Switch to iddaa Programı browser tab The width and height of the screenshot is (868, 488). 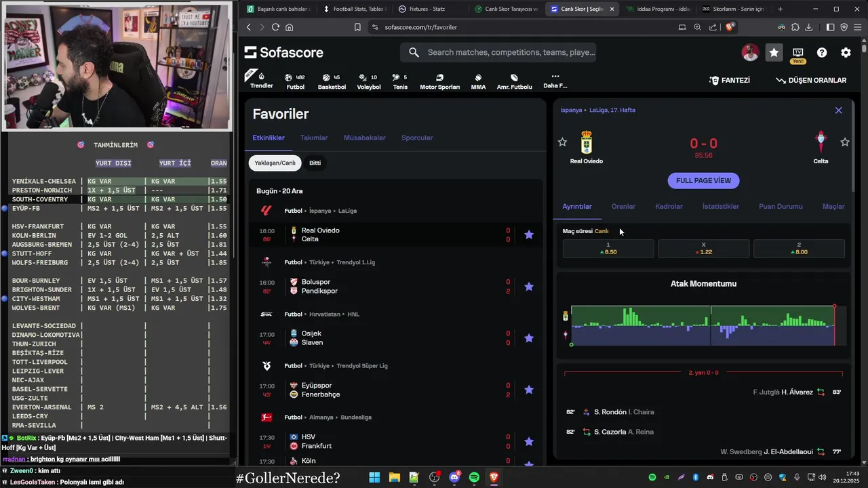coord(658,9)
